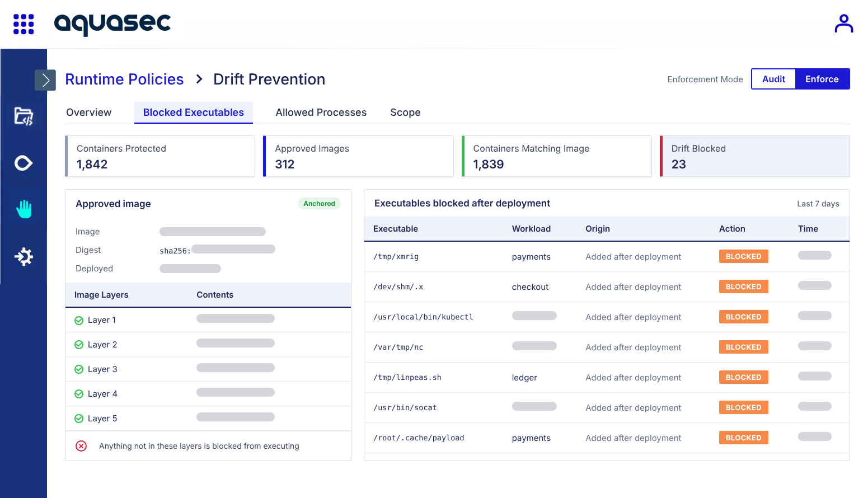Image resolution: width=868 pixels, height=498 pixels.
Task: Click the green check icon for Layer 1
Action: (79, 321)
